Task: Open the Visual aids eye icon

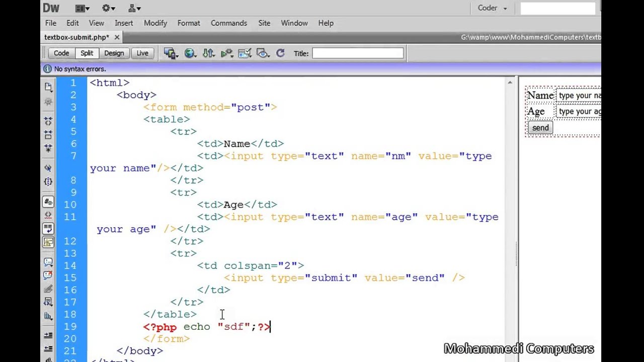Action: point(263,53)
